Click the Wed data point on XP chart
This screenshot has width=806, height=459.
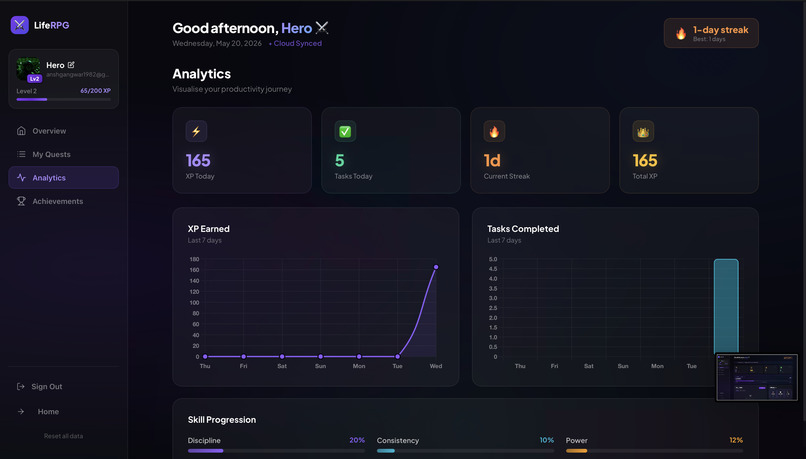[436, 267]
